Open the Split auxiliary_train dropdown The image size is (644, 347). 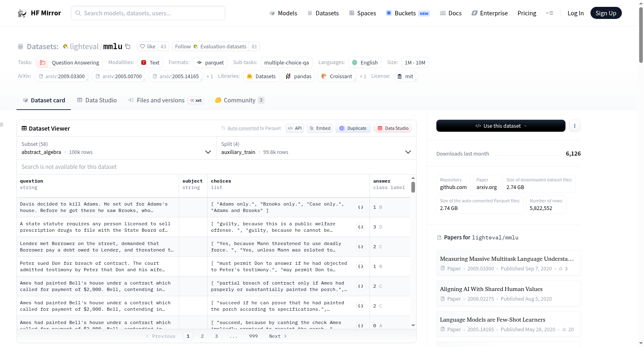pyautogui.click(x=316, y=148)
